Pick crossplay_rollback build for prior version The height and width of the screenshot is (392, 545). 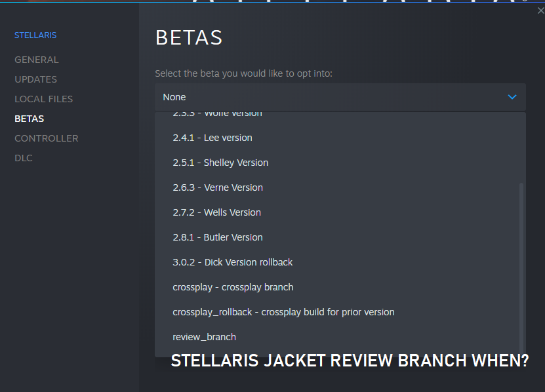point(340,312)
